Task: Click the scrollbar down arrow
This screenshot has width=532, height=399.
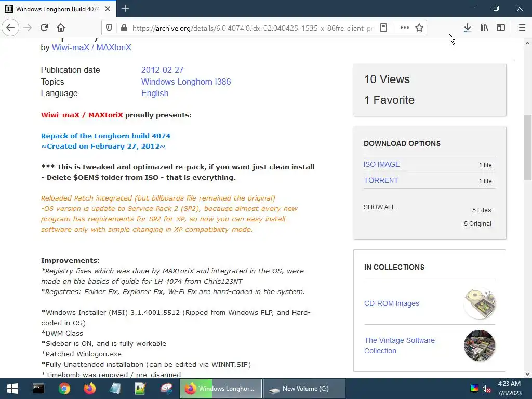Action: (527, 374)
